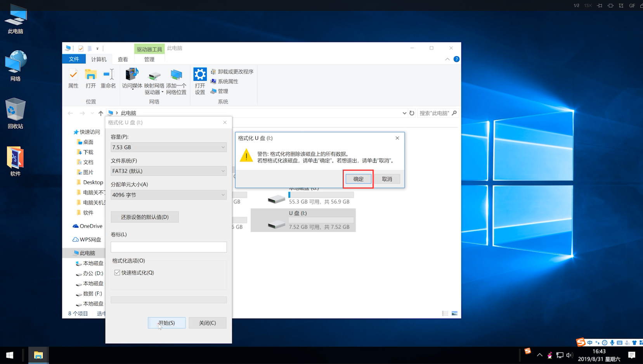Click 取消 (Cancel) in the warning dialog

coord(387,179)
